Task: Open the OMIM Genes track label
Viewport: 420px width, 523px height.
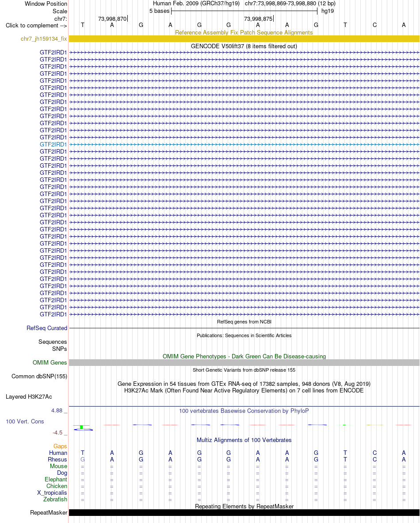Action: 50,362
